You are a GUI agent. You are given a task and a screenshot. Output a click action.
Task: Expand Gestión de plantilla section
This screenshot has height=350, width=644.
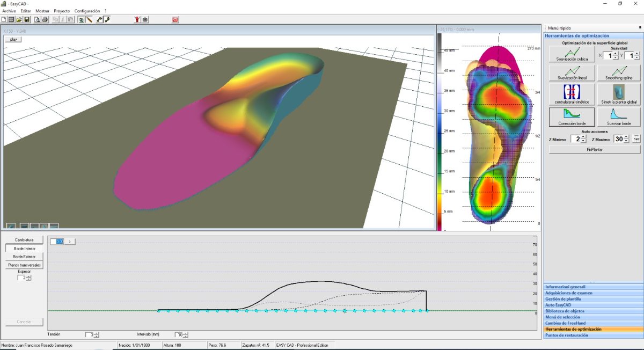(x=593, y=299)
